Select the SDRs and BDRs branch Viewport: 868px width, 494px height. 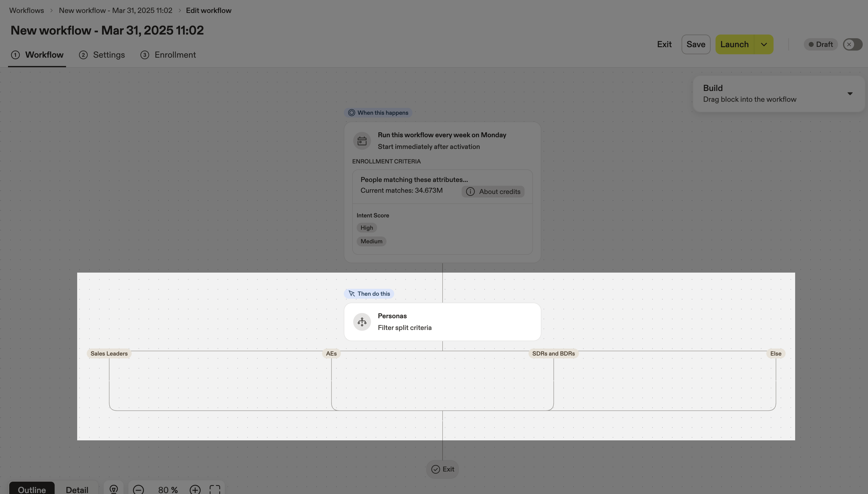click(553, 353)
